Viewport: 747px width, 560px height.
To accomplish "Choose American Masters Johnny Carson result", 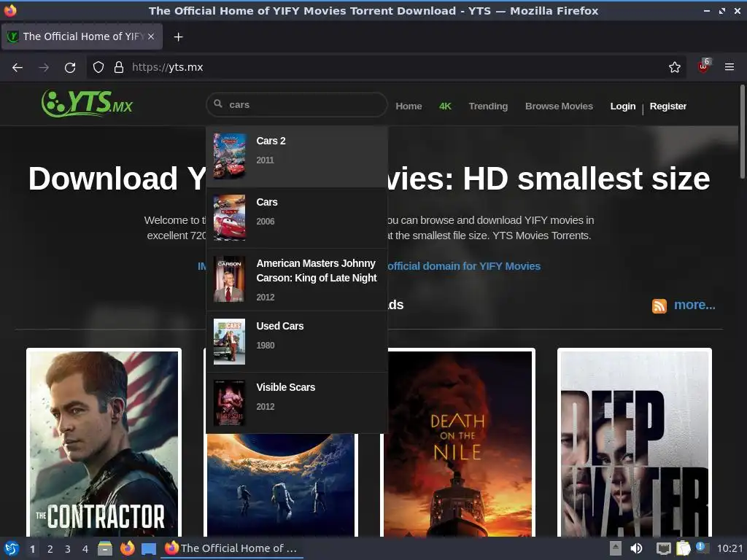I will (x=297, y=279).
